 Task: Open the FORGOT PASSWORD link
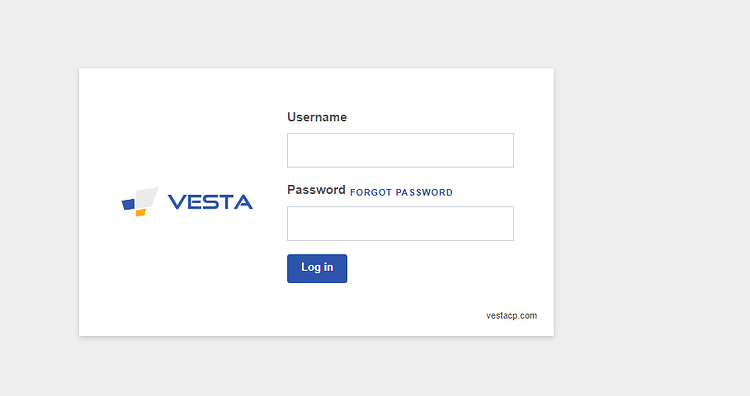(401, 192)
